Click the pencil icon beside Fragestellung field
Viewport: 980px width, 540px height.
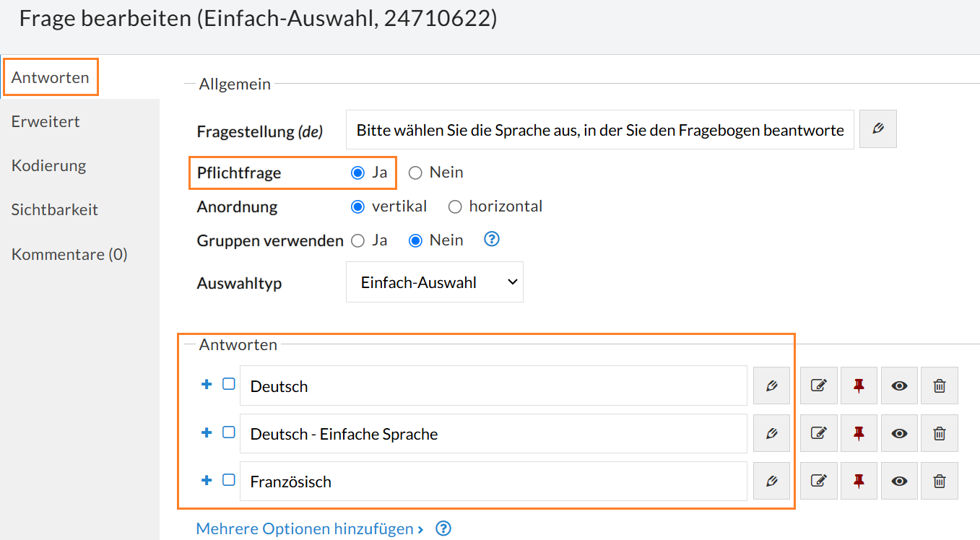(878, 129)
